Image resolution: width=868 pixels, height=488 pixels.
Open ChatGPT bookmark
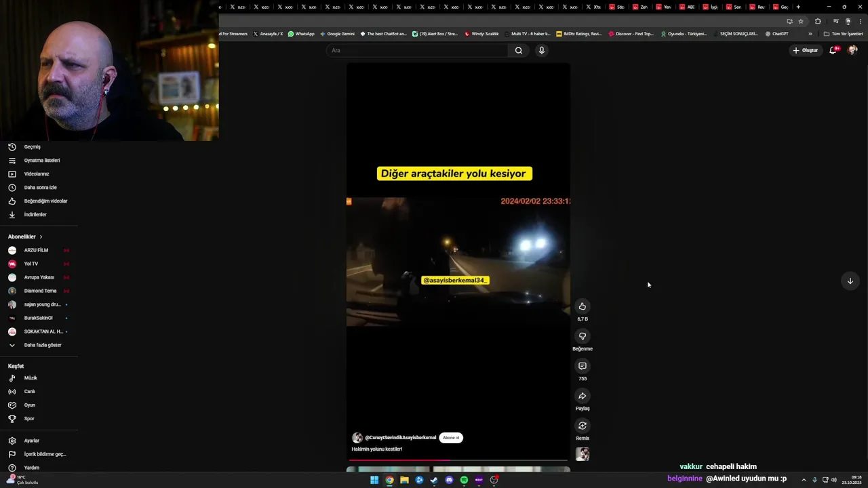pyautogui.click(x=777, y=34)
